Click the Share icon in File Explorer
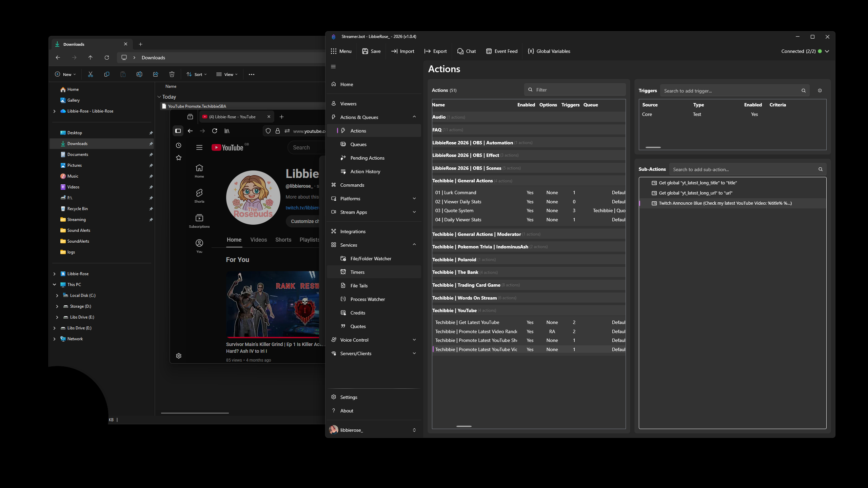Image resolution: width=868 pixels, height=488 pixels. pos(156,74)
